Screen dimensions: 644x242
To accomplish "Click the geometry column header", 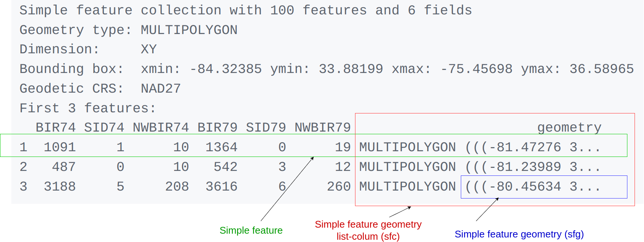I will point(569,127).
